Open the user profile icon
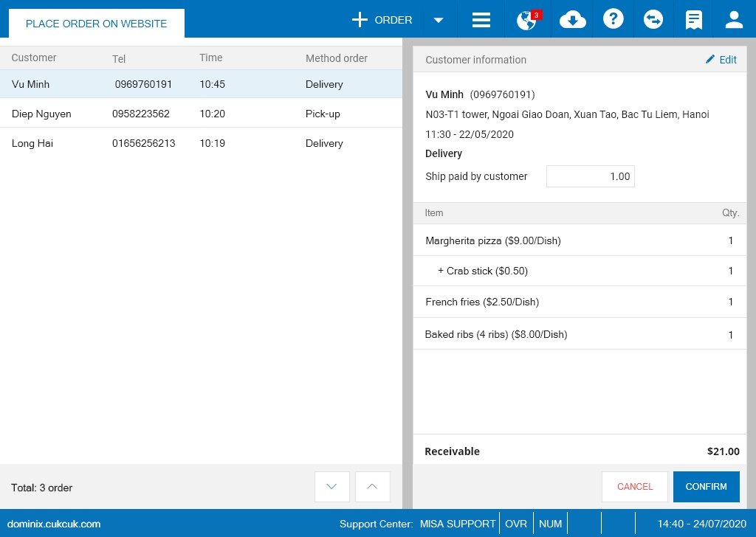 pyautogui.click(x=734, y=20)
